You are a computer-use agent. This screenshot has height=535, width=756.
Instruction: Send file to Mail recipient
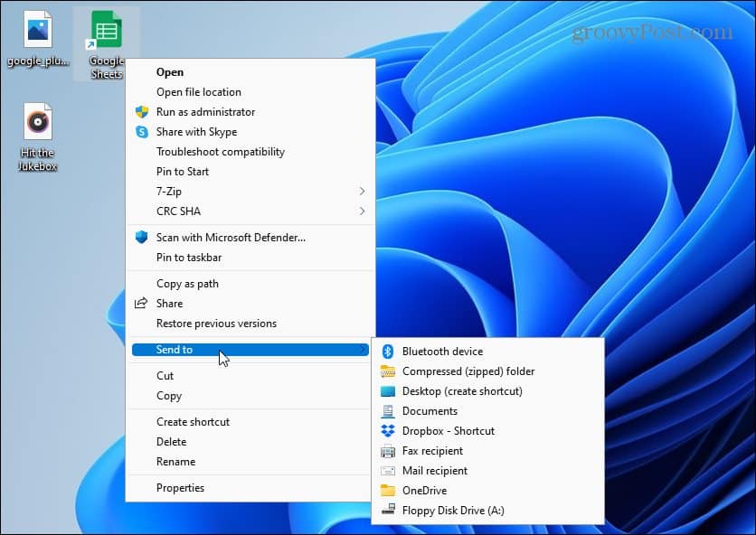click(x=435, y=470)
